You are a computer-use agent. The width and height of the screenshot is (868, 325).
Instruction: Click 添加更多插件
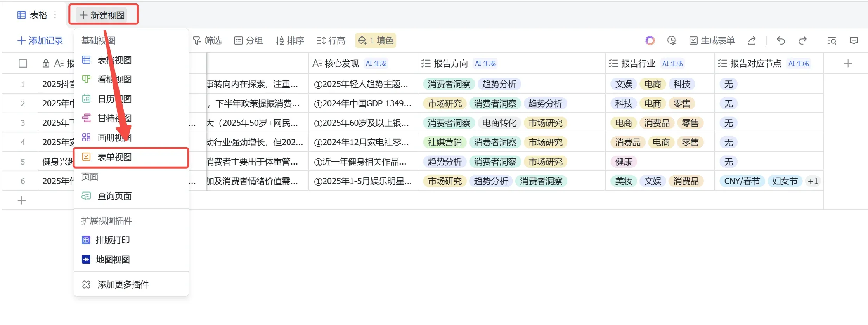pyautogui.click(x=131, y=285)
